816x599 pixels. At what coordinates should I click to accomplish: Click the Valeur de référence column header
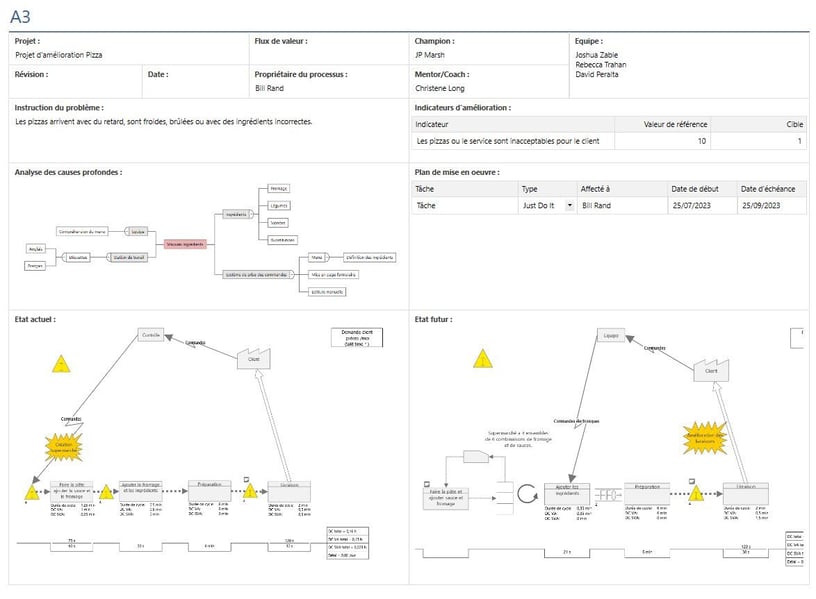[675, 124]
